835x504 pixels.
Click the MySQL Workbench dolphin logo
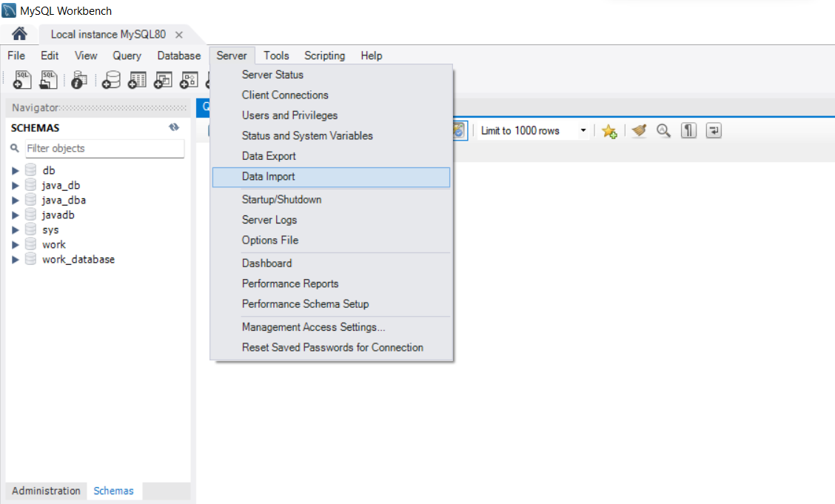[x=9, y=10]
